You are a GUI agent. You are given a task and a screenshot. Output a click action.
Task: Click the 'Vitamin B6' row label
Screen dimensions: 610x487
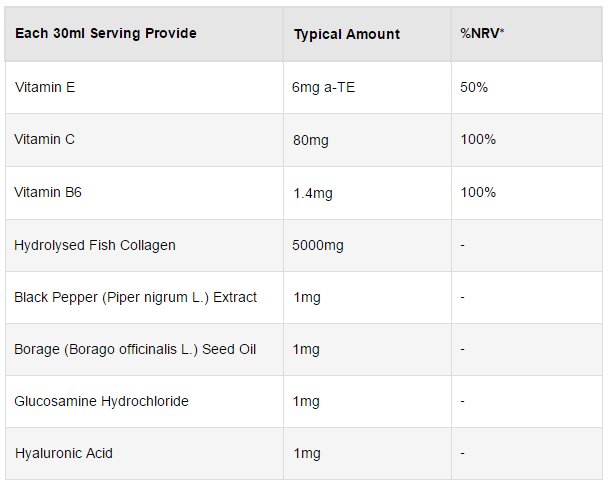48,192
